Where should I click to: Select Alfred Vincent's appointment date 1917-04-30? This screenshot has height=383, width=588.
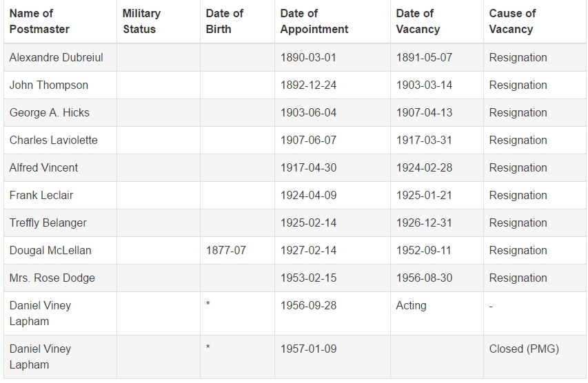click(x=308, y=168)
